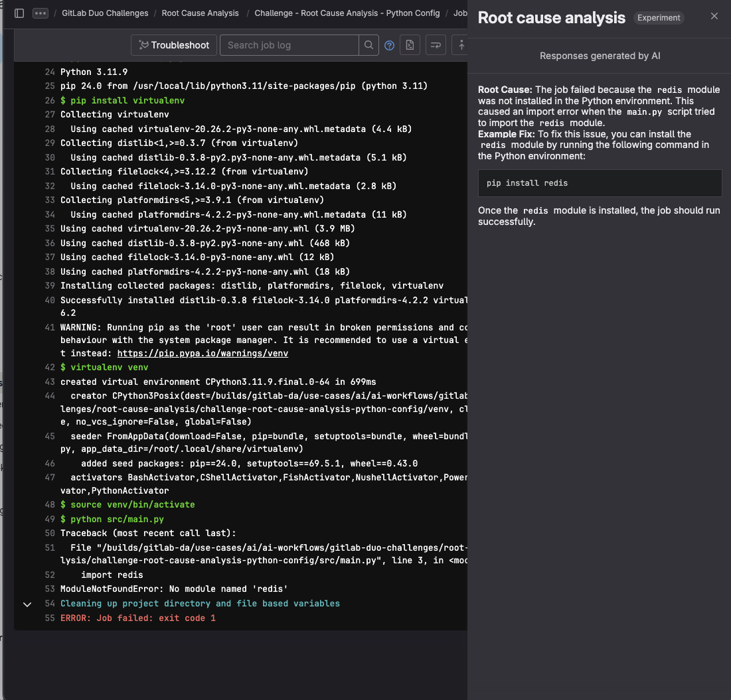The height and width of the screenshot is (700, 731).
Task: Click 'ModuleNotFoundError: No module named redis' line
Action: tap(174, 589)
